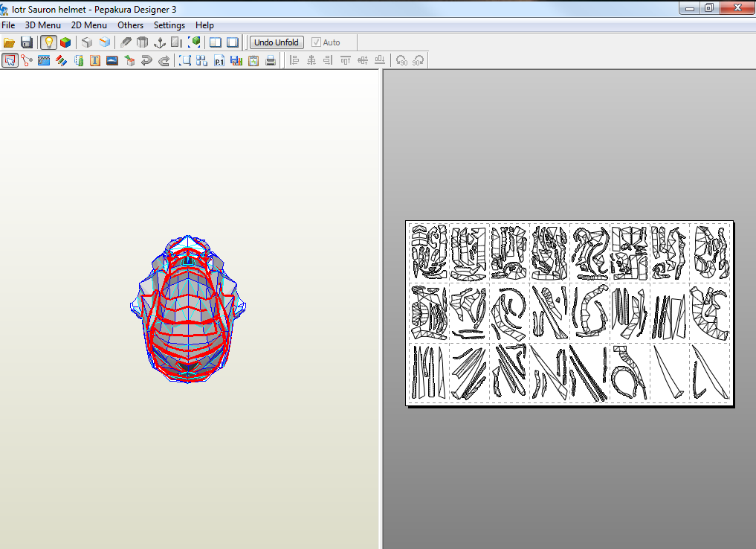Open the File menu
The image size is (756, 549).
(x=8, y=25)
